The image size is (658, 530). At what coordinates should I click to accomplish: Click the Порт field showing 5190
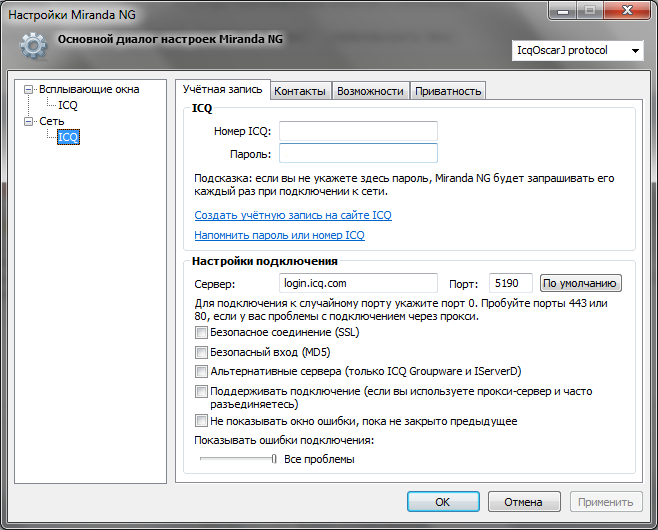coord(511,283)
